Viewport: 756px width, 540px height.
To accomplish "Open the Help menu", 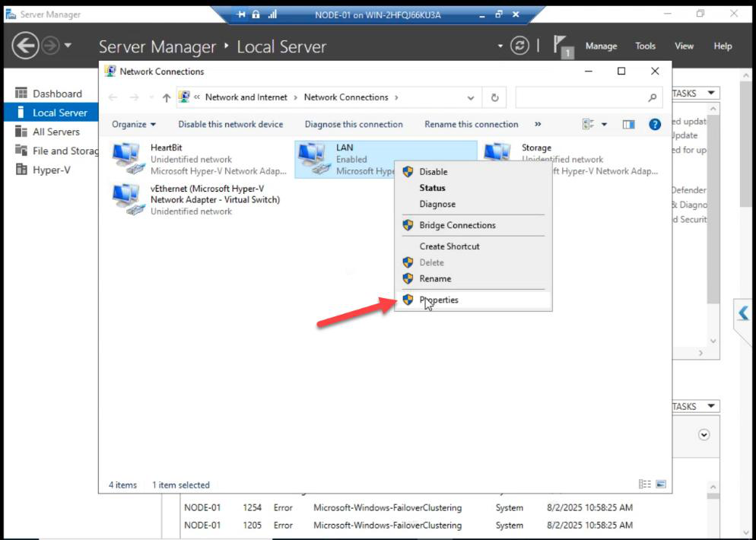I will coord(723,46).
